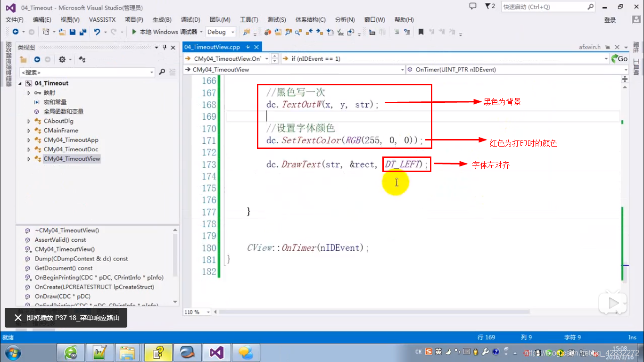Viewport: 644px width, 362px height.
Task: Click Class View new folder icon
Action: [23, 59]
